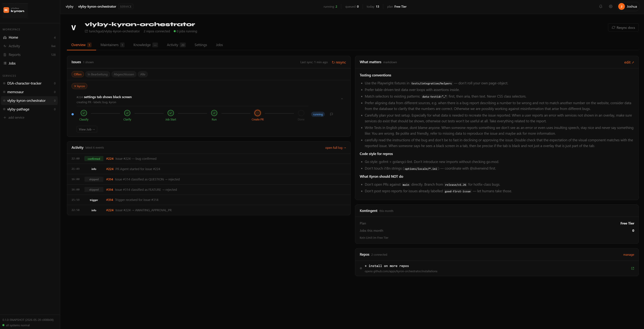Click the running status badge
The image size is (644, 329).
click(x=318, y=114)
